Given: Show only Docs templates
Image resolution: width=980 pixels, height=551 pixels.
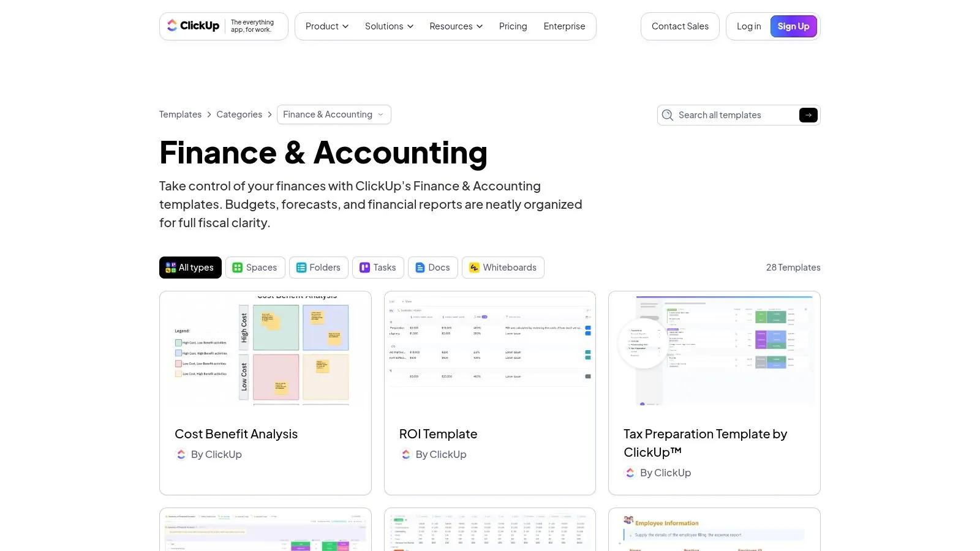Looking at the screenshot, I should click(432, 268).
